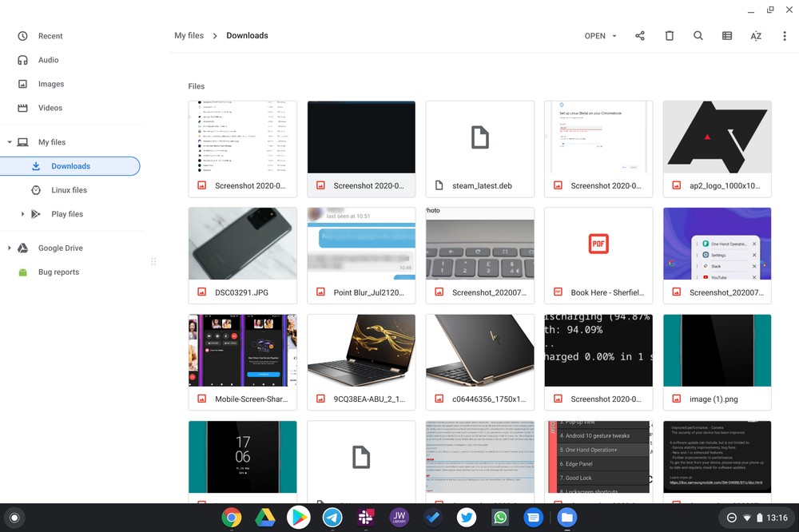Screen dimensions: 799x532
Task: Select DSC03291.JPG photo
Action: pos(243,256)
